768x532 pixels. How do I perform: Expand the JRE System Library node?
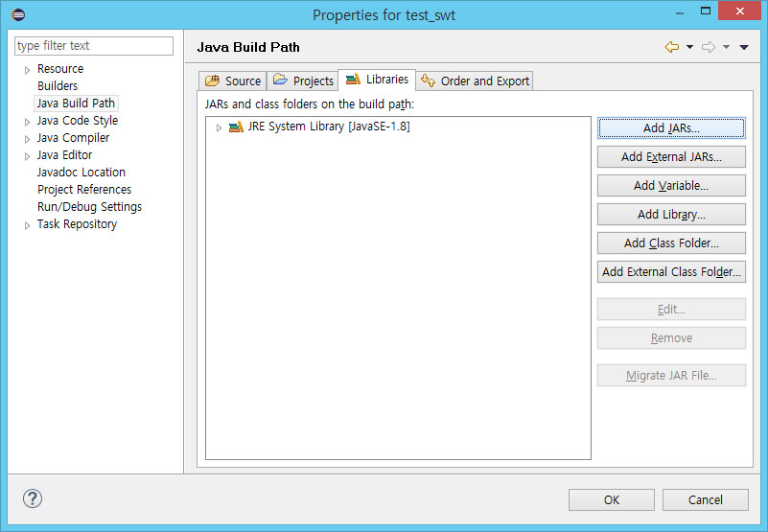(219, 127)
